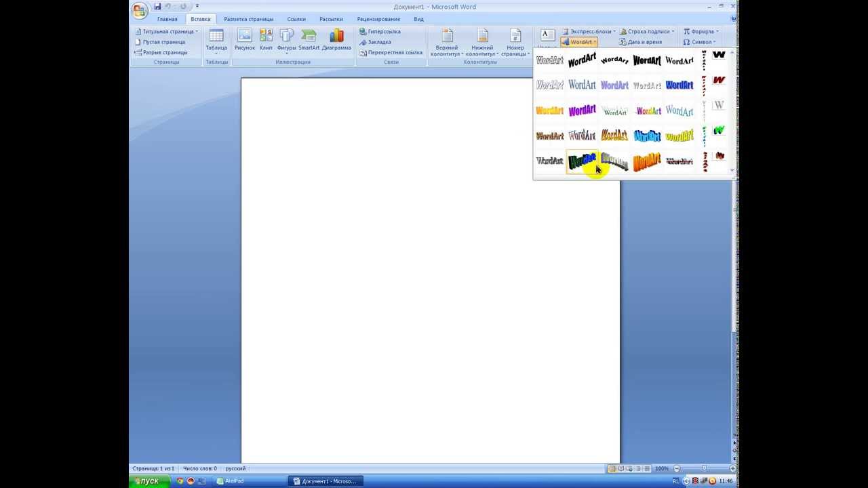This screenshot has width=868, height=488.
Task: Select the bold magenta WordArt style
Action: point(582,110)
